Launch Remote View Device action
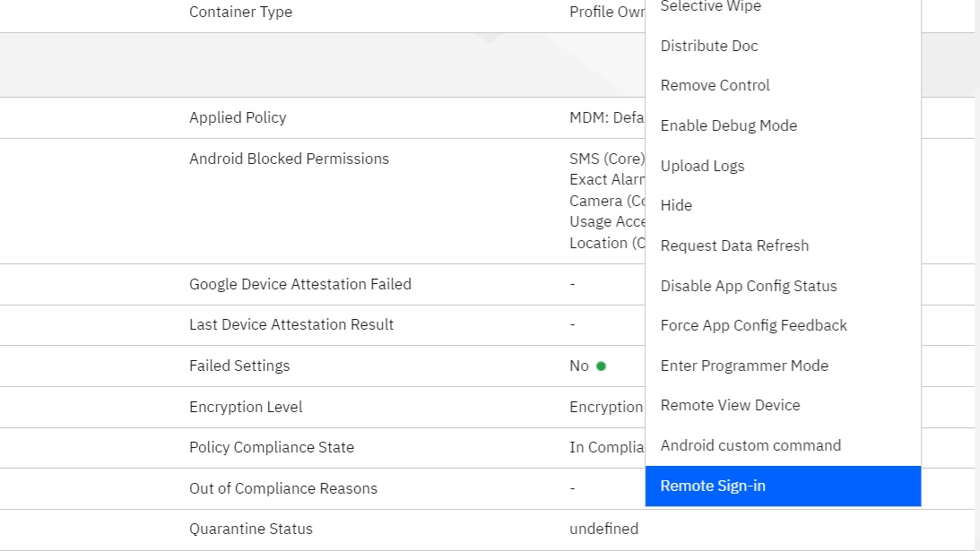 click(730, 405)
